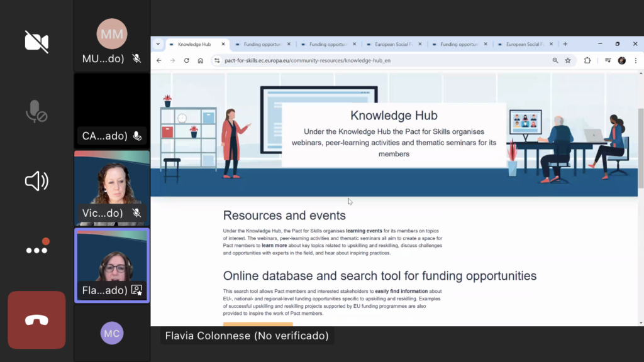The width and height of the screenshot is (644, 362).
Task: Open the browser tab search dropdown arrow
Action: [x=158, y=44]
